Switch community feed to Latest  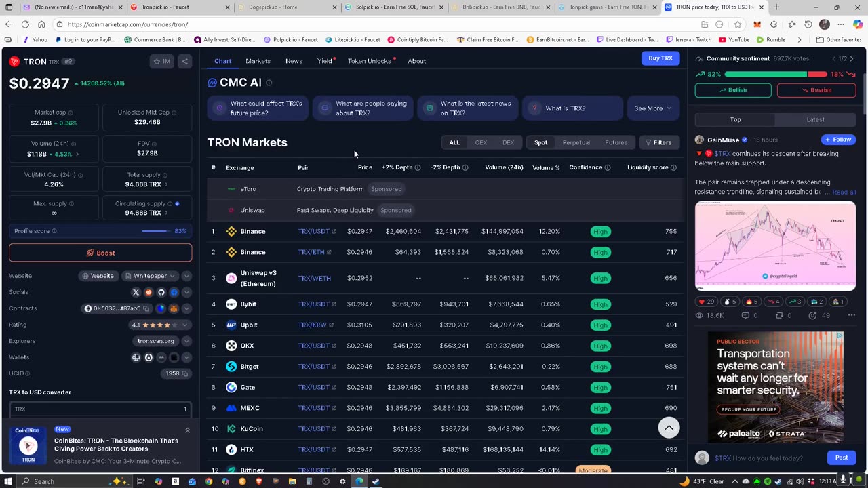815,120
